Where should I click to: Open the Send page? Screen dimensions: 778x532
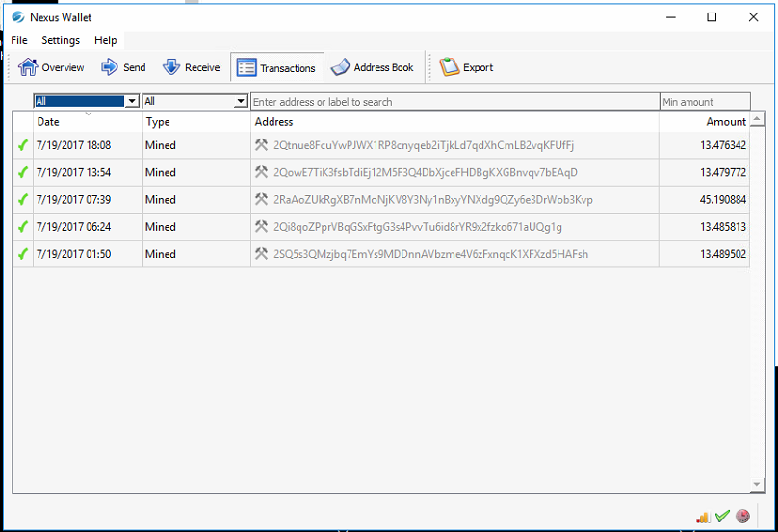click(123, 67)
